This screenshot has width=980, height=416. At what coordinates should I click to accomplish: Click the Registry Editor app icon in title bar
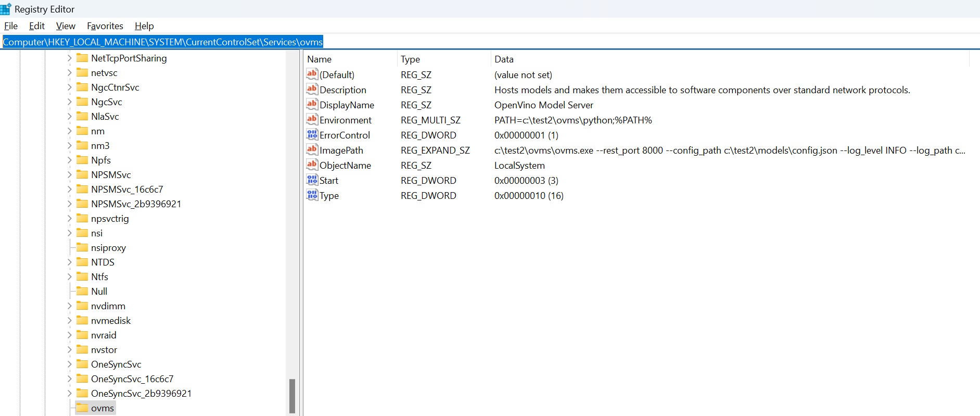[x=6, y=9]
